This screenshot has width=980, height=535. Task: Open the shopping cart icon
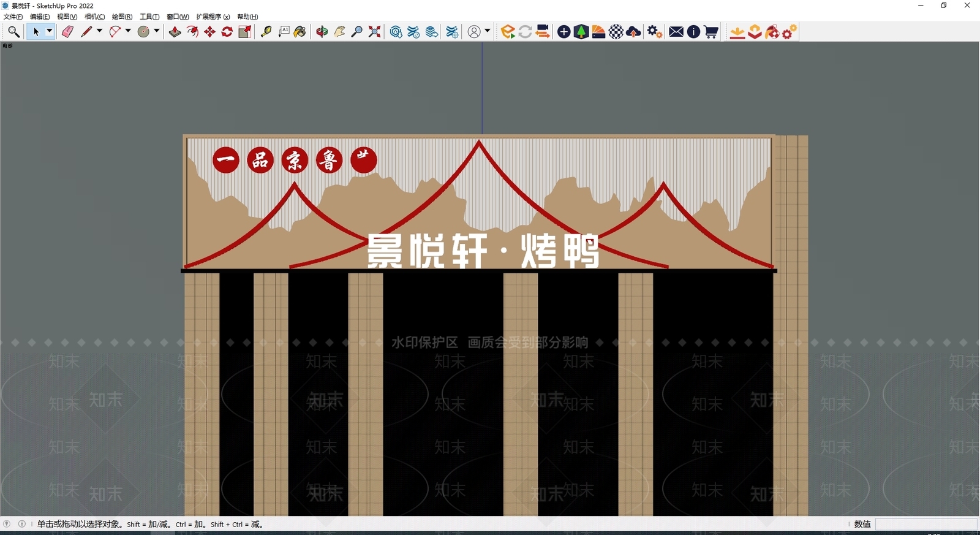[x=711, y=32]
